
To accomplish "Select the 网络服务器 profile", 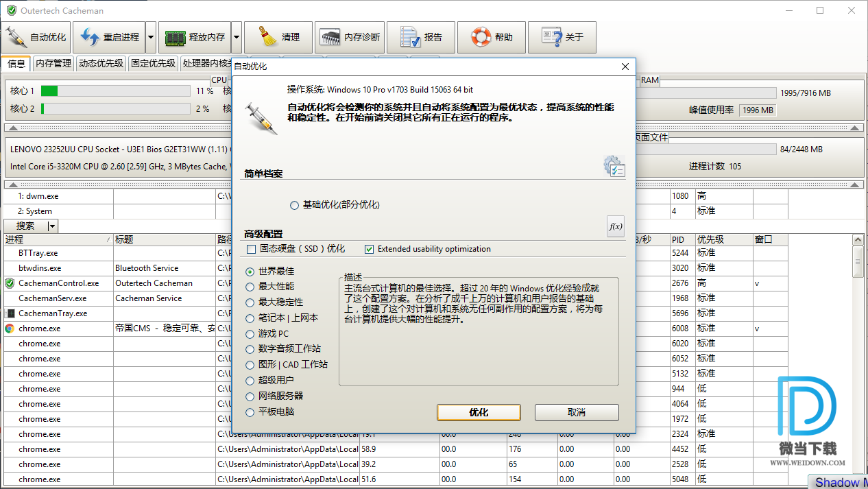I will pos(274,396).
